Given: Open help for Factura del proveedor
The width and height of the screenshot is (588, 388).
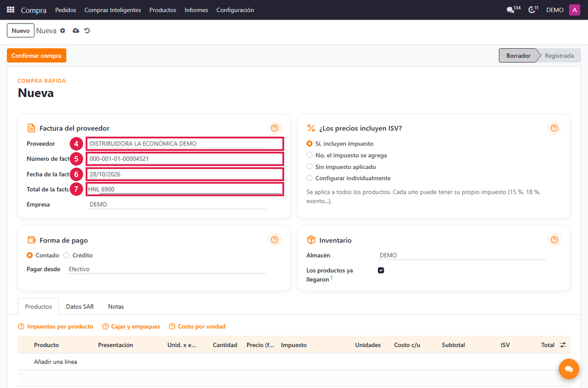Looking at the screenshot, I should (274, 128).
